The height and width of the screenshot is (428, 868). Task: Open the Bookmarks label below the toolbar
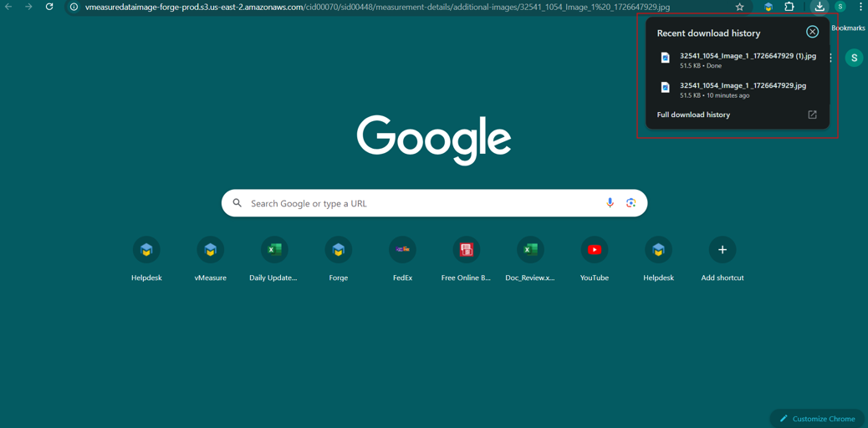coord(848,28)
